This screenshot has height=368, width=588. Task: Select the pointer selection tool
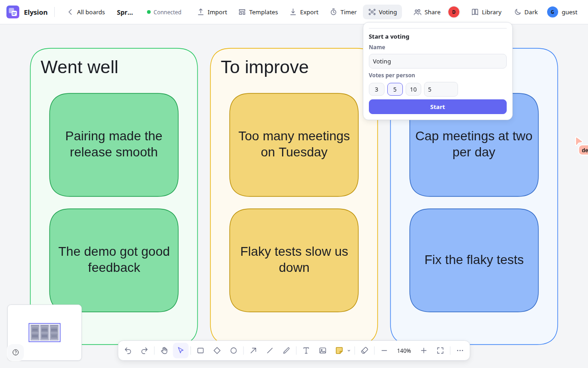(181, 351)
